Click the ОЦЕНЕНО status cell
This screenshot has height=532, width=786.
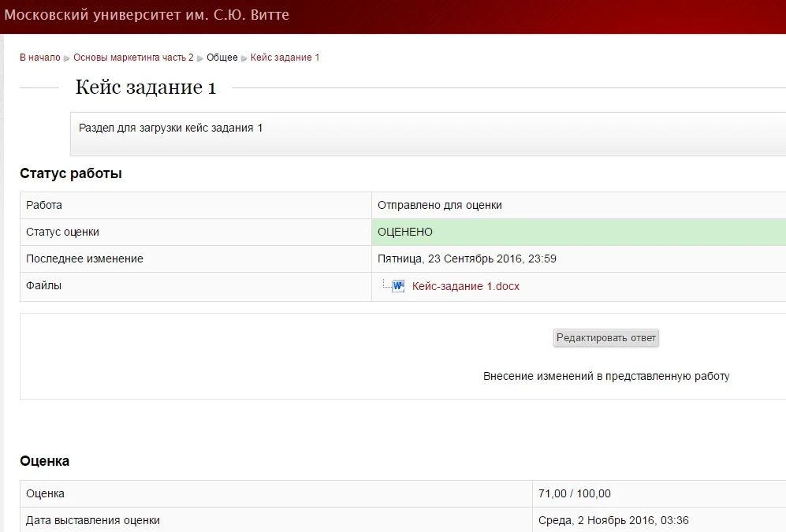579,232
